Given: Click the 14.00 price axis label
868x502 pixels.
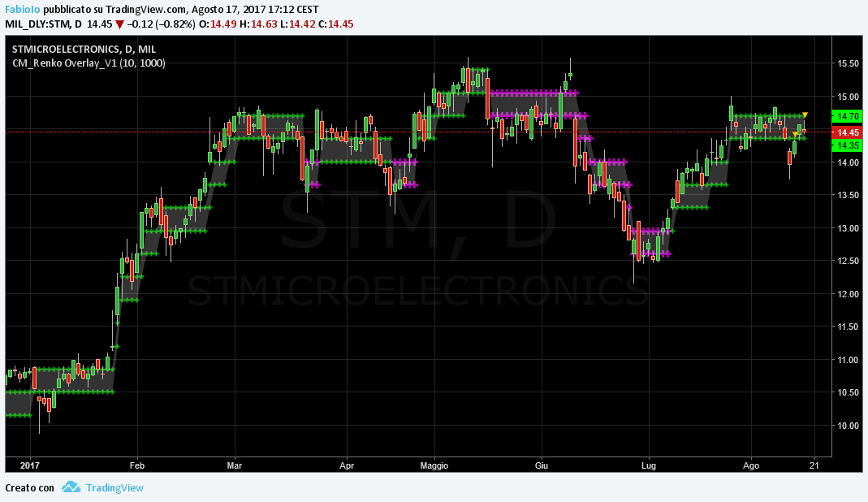Looking at the screenshot, I should click(848, 162).
